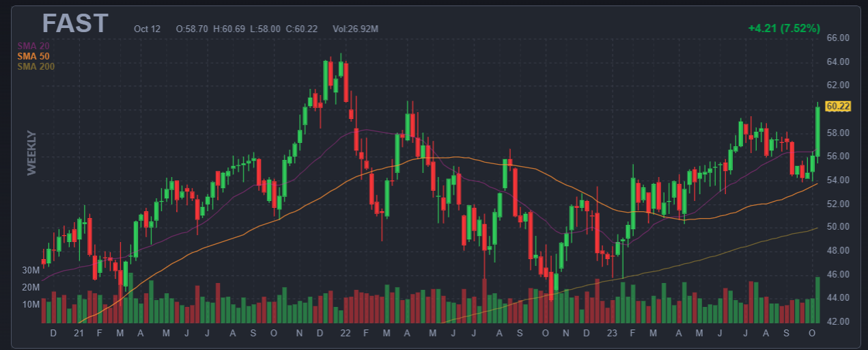The width and height of the screenshot is (868, 350).
Task: Toggle the SMA 200 legend label
Action: coord(36,66)
